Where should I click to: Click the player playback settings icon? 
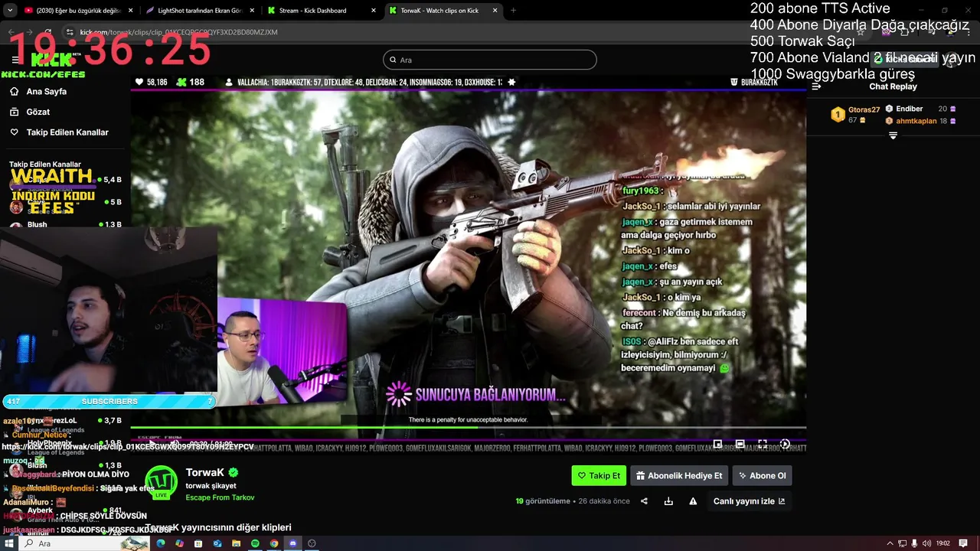click(785, 444)
